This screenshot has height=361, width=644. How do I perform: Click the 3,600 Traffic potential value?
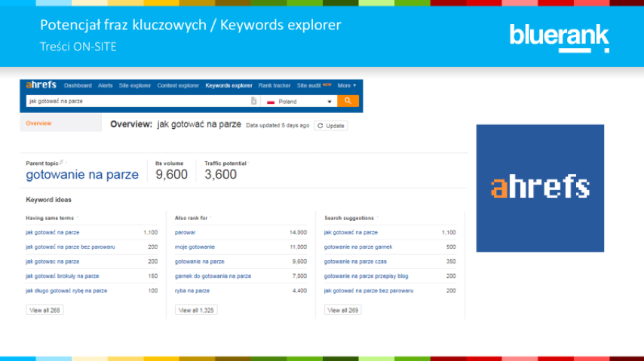coord(220,175)
